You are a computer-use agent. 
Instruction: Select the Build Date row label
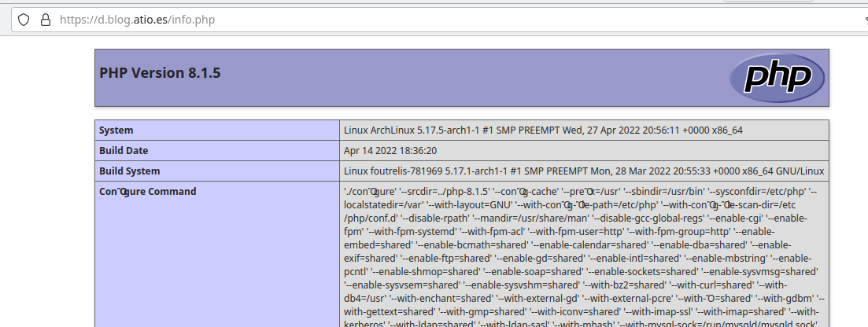tap(124, 150)
